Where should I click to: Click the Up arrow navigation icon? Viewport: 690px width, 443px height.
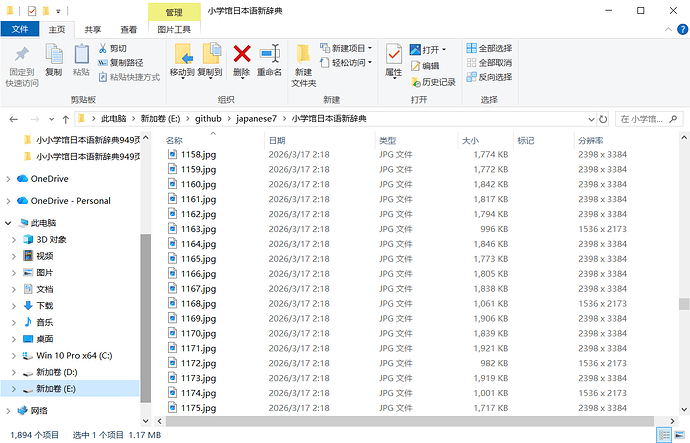66,119
